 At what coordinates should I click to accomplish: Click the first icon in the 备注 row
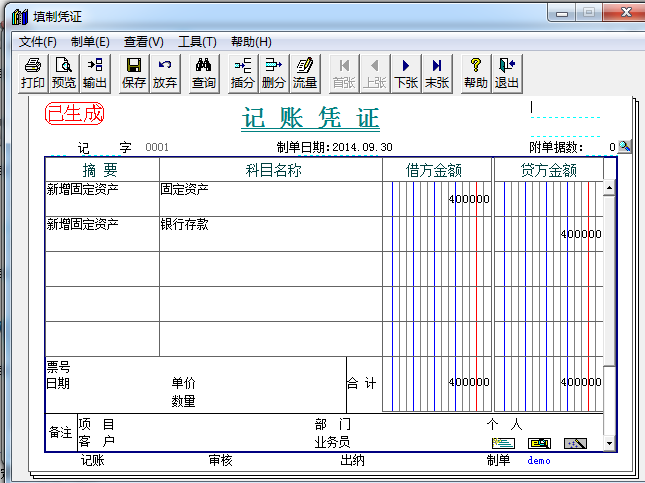503,443
